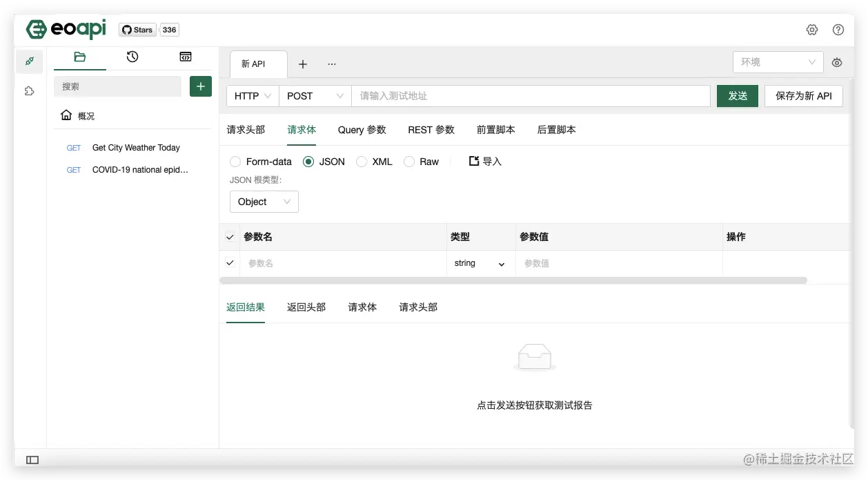Click the 参数值 column header
This screenshot has width=868, height=480.
534,237
